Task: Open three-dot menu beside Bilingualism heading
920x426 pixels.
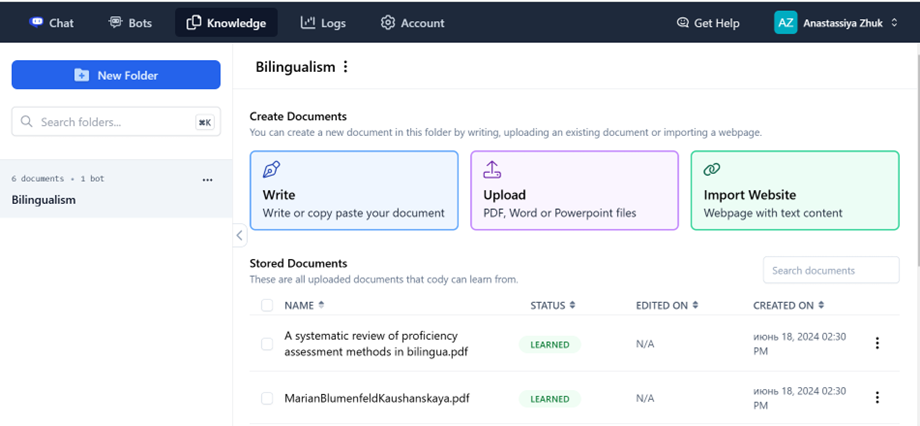Action: tap(346, 67)
